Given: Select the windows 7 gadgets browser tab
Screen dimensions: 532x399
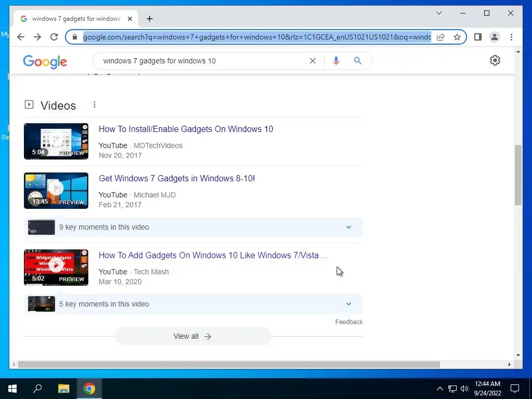Looking at the screenshot, I should tap(76, 19).
